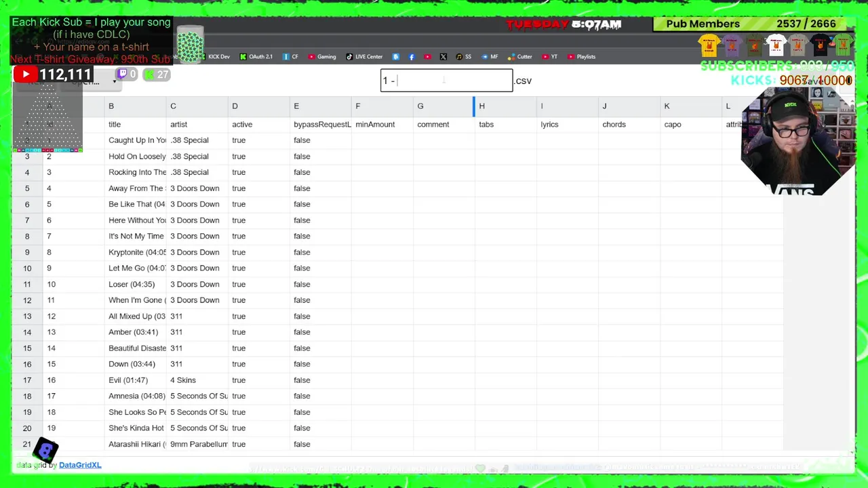Select column I header
Image resolution: width=868 pixels, height=488 pixels.
[568, 106]
